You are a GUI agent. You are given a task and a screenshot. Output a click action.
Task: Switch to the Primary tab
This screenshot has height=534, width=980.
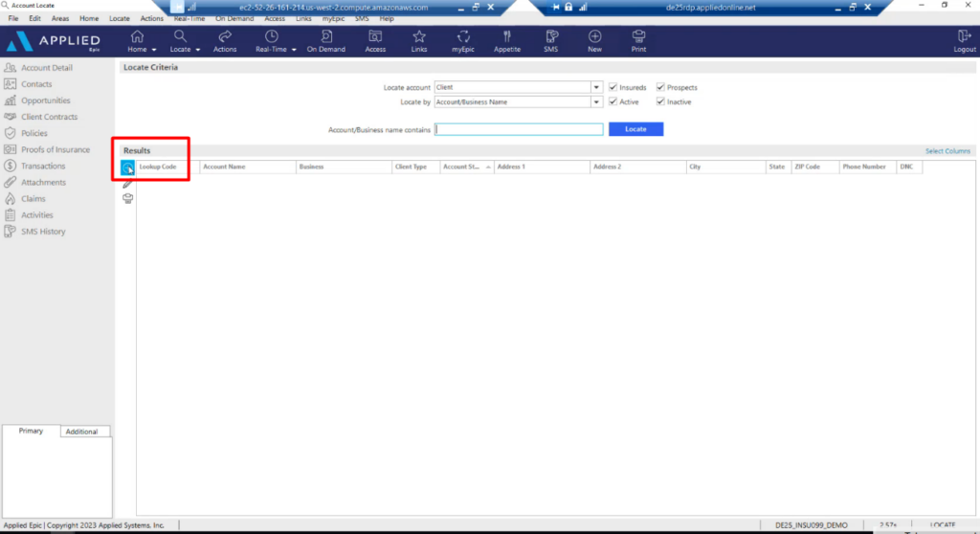point(31,431)
